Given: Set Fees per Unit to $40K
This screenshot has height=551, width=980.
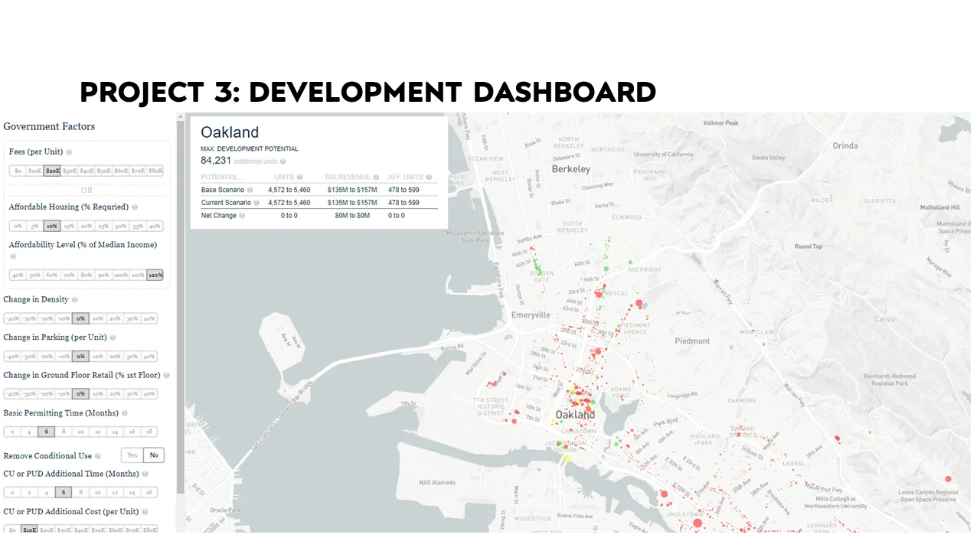Looking at the screenshot, I should coord(87,171).
